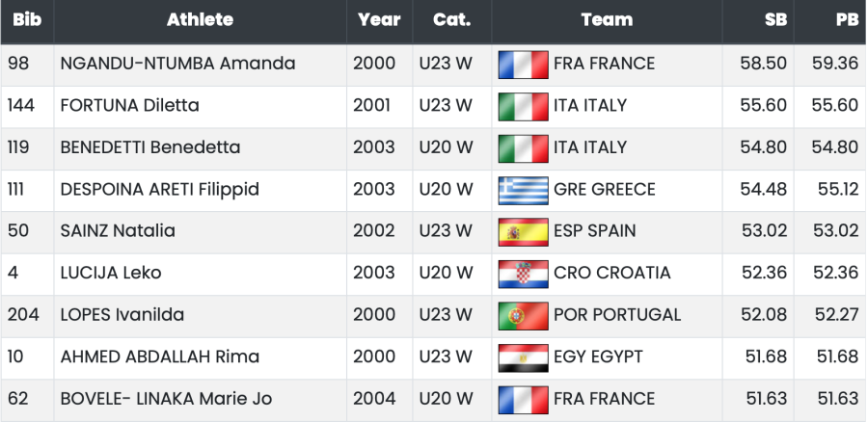This screenshot has width=868, height=422.
Task: Click the Croatia flag icon
Action: click(523, 274)
